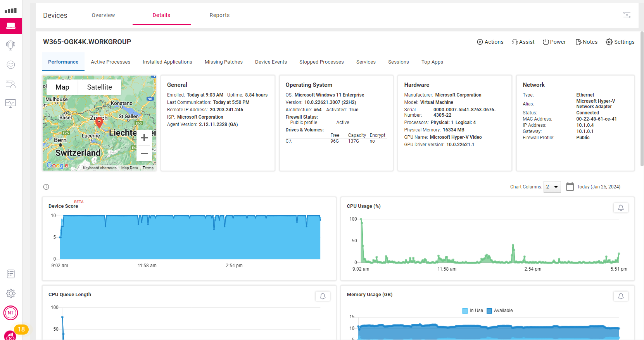Open the filter sliders icon at top right

[627, 15]
